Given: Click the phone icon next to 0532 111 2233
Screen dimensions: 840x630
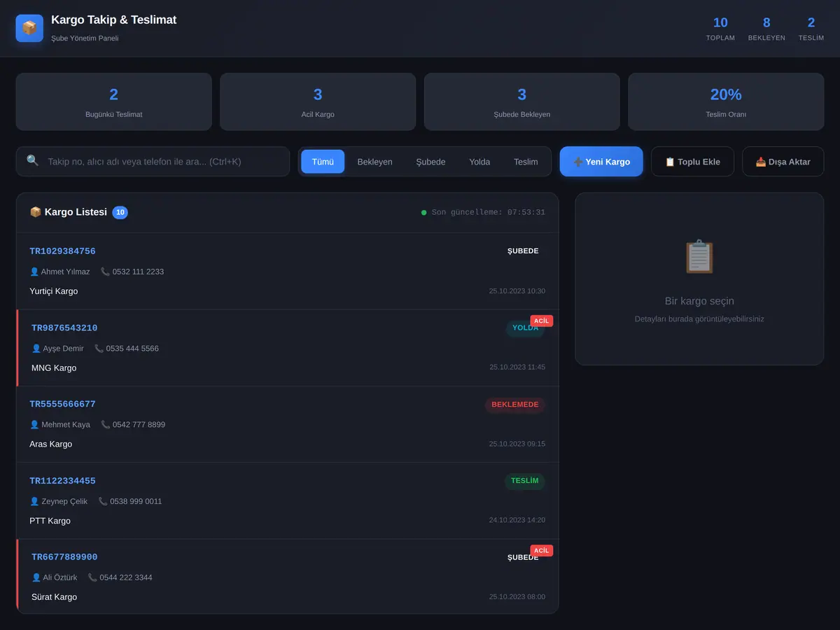Looking at the screenshot, I should [x=106, y=272].
